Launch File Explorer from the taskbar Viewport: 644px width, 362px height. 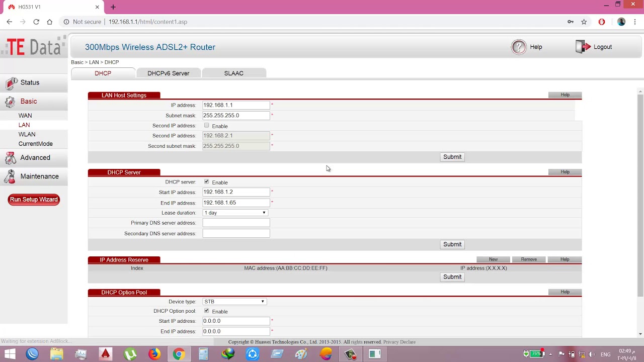(56, 354)
